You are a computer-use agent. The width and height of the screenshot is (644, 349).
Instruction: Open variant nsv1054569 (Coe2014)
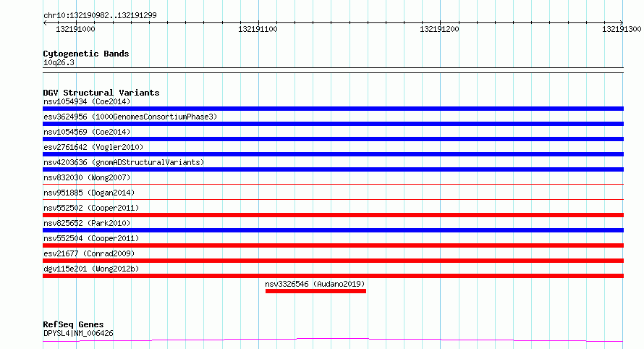click(87, 132)
